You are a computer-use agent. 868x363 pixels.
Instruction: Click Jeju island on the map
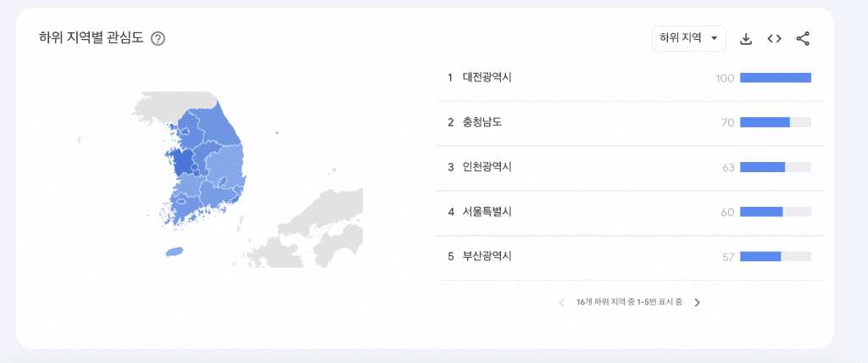click(173, 252)
